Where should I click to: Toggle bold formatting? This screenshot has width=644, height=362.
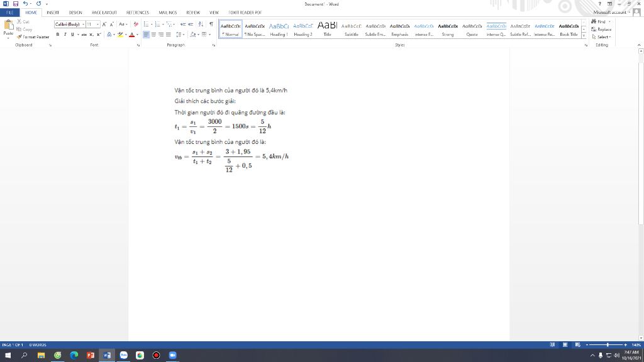coord(57,35)
